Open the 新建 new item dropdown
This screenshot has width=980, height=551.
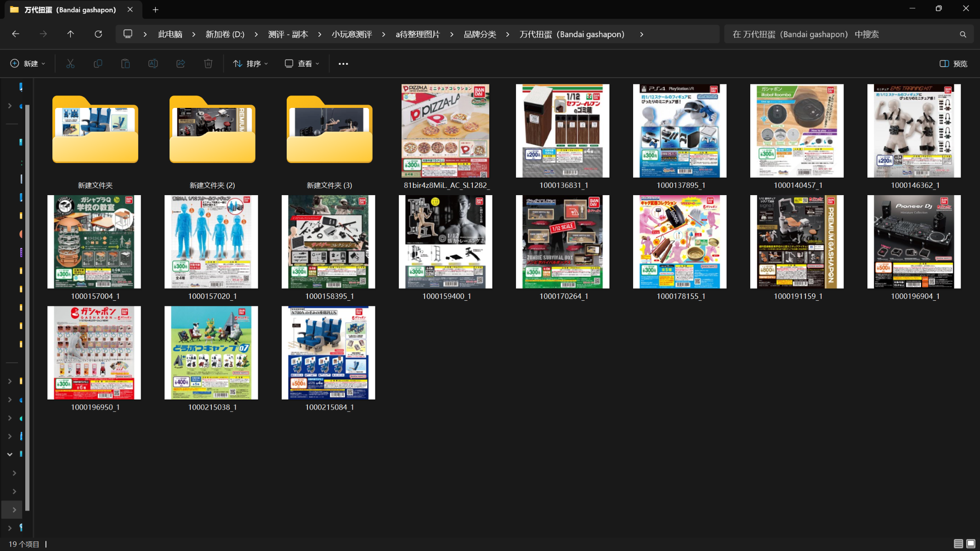[x=28, y=63]
